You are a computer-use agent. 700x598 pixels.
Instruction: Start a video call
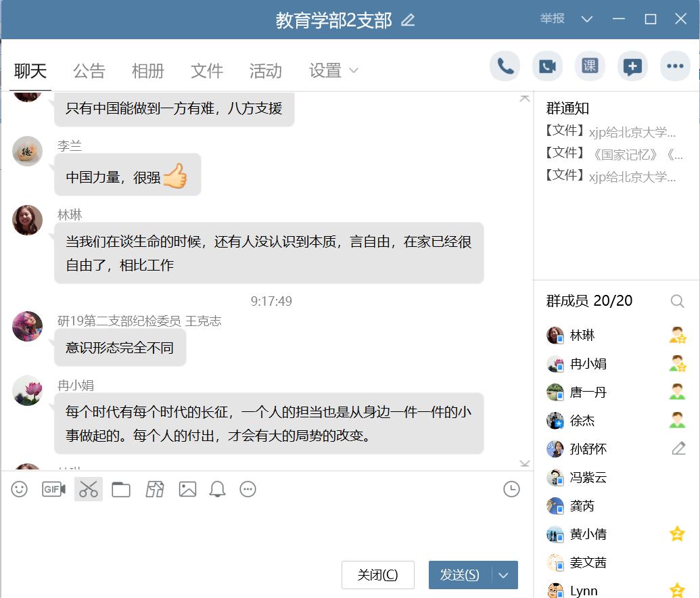[x=547, y=66]
